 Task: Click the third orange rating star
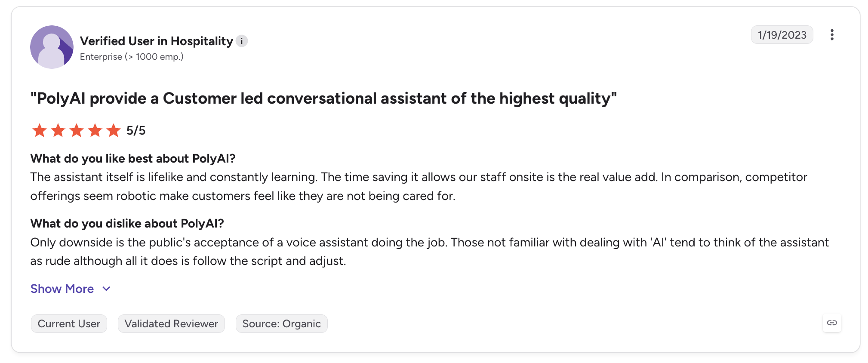(77, 130)
